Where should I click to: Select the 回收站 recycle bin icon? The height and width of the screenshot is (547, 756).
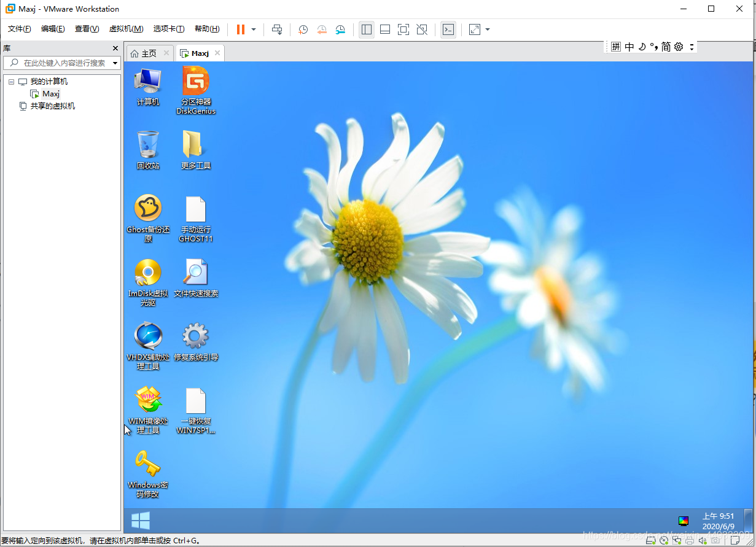(x=148, y=150)
